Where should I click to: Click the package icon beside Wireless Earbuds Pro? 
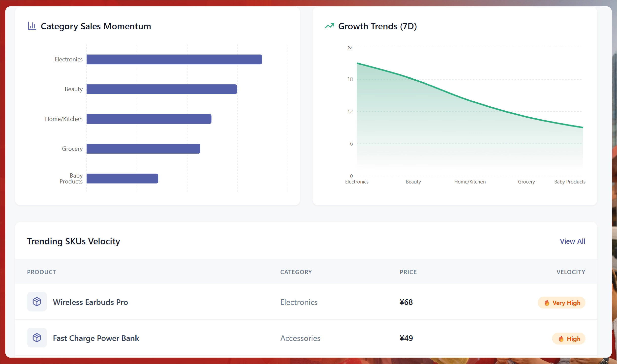click(37, 302)
